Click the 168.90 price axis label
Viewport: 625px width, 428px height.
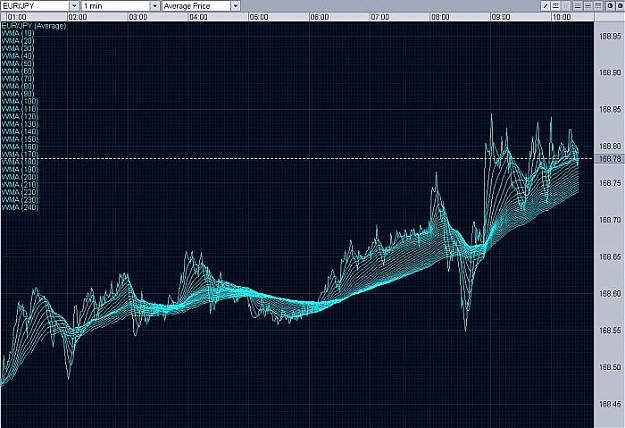[x=610, y=73]
